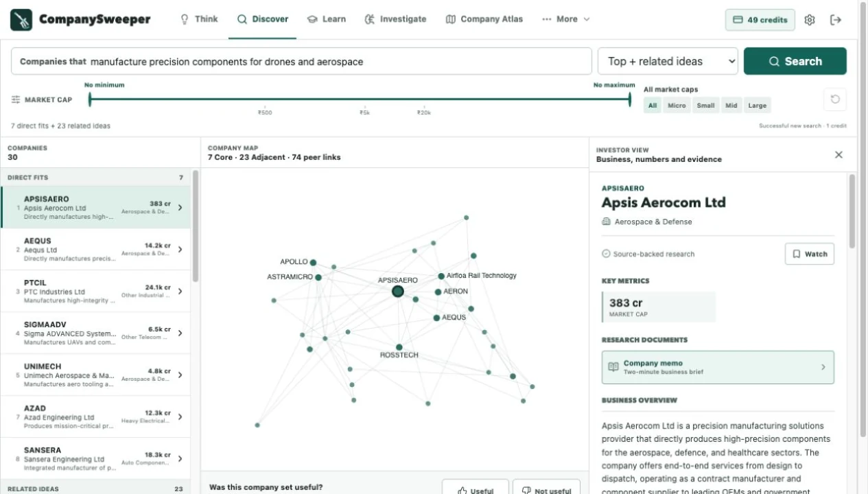Click the Company memo book icon
Screen dimensions: 868x494
click(614, 367)
